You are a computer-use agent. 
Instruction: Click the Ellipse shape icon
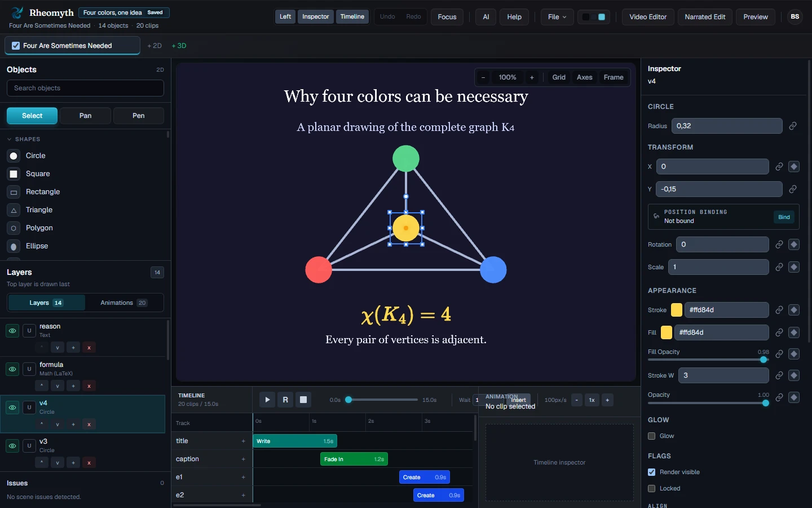click(x=14, y=246)
